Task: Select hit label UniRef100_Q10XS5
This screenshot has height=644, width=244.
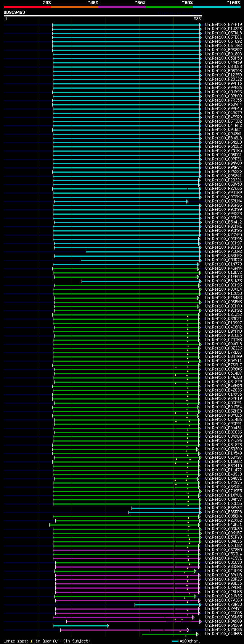Action: (x=223, y=394)
